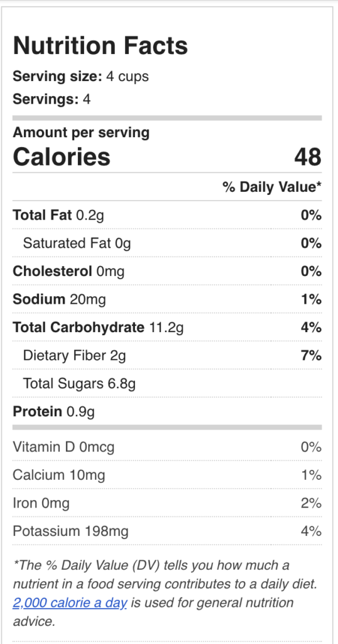Open the 2,000 calorie a day link
The width and height of the screenshot is (338, 644).
pyautogui.click(x=70, y=603)
